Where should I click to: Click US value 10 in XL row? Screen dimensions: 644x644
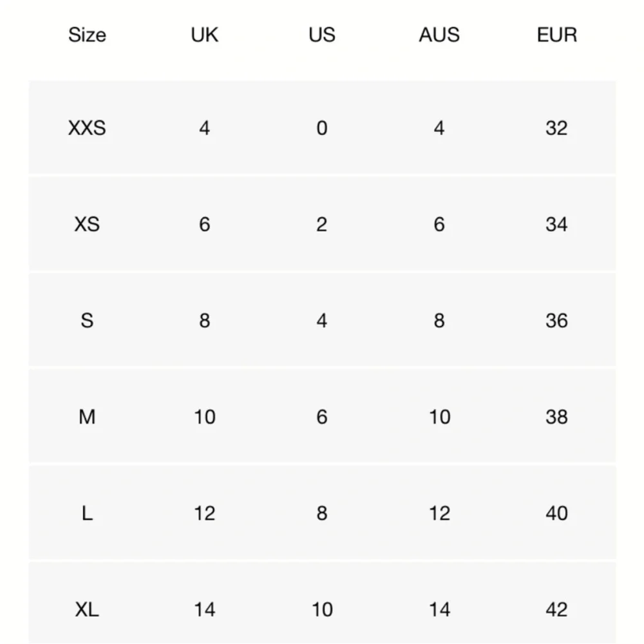pyautogui.click(x=322, y=609)
